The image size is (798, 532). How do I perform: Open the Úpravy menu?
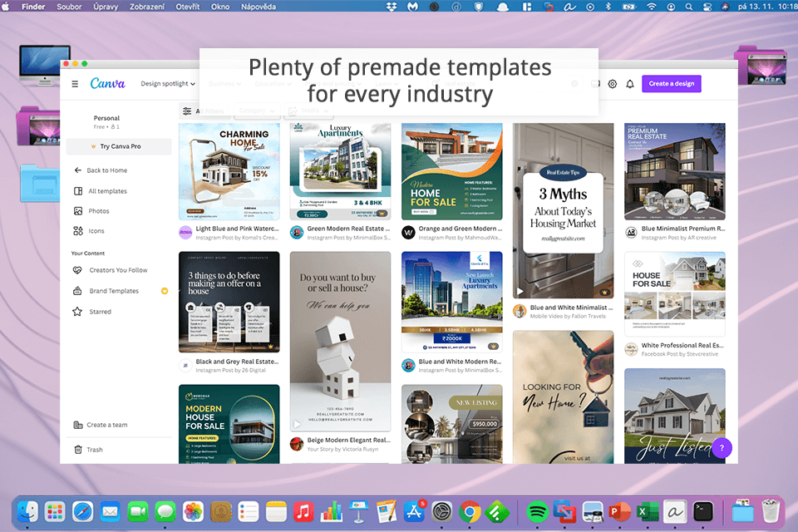click(106, 7)
